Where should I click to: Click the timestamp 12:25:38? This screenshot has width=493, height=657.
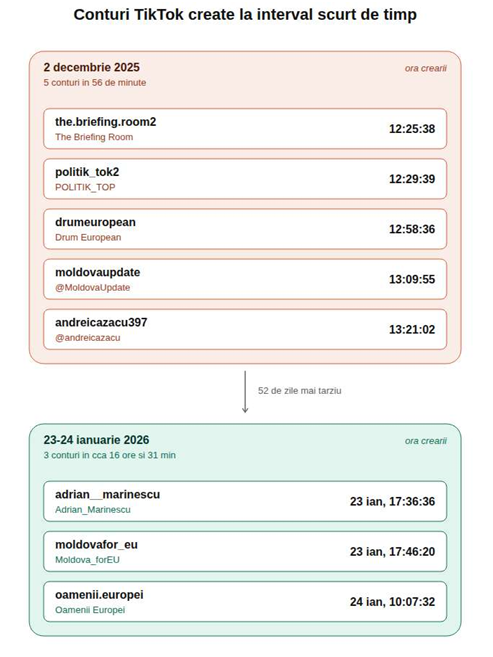pos(412,129)
